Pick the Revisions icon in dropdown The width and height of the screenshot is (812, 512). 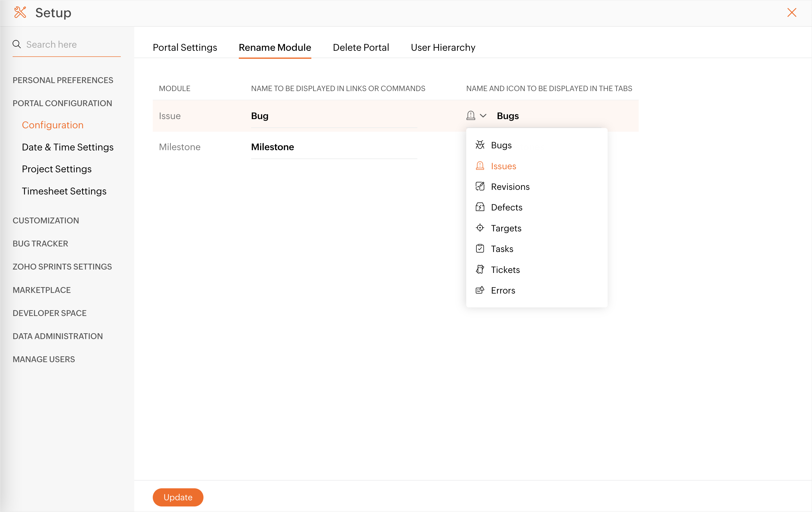click(480, 187)
